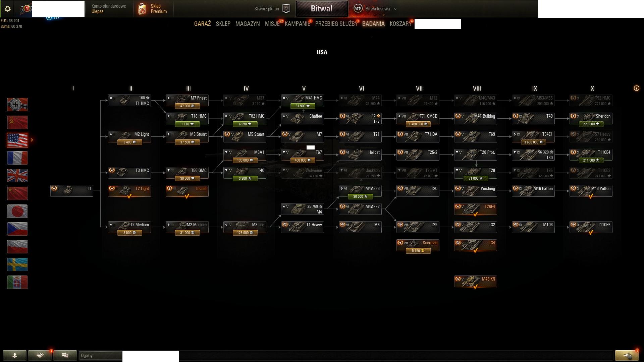The image size is (644, 362).
Task: Research Sheridan for 229 000 XP
Action: (591, 124)
